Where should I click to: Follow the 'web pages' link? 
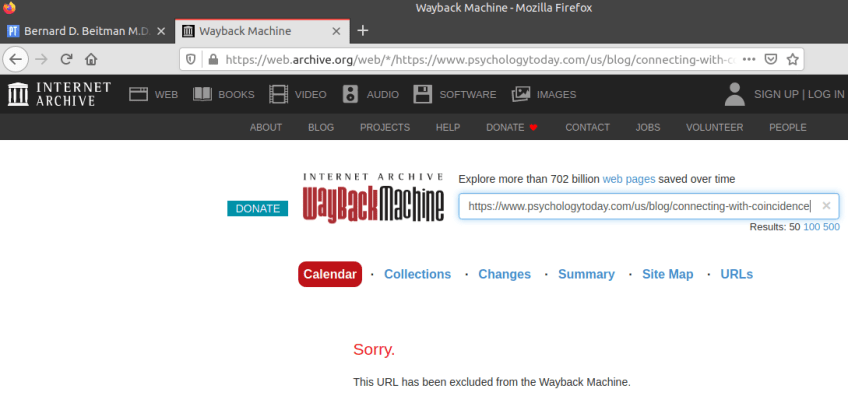tap(628, 179)
